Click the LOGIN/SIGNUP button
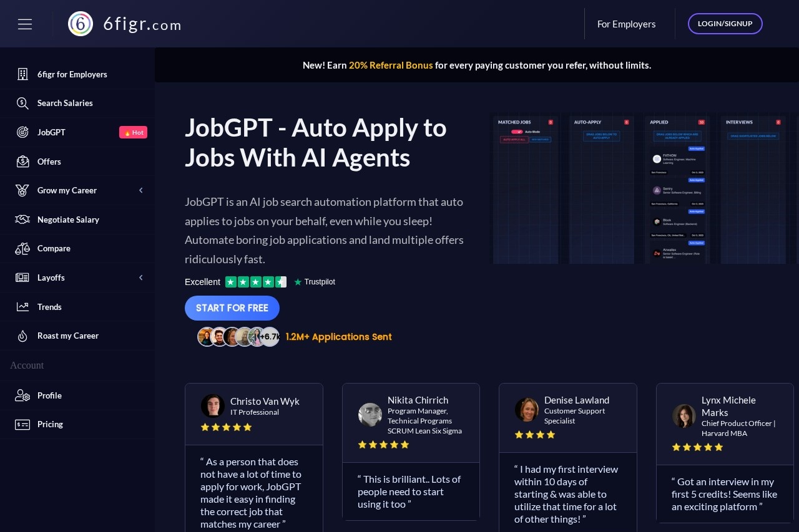The image size is (799, 532). (x=725, y=24)
